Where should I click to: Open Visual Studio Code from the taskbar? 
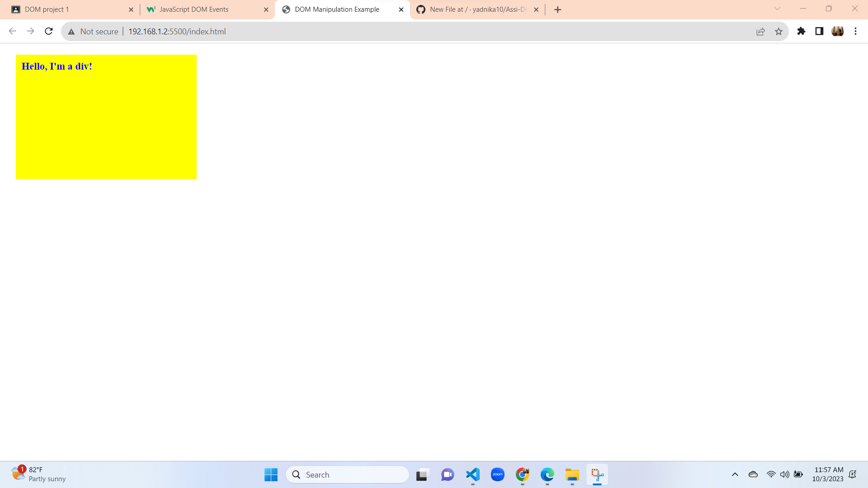[472, 474]
